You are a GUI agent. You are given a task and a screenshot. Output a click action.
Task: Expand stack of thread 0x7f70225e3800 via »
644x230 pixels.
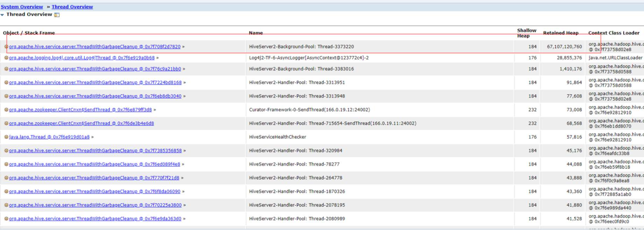click(184, 205)
